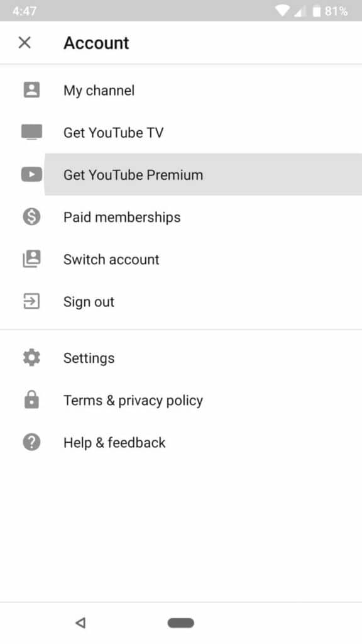Tap the YouTube TV monitor icon
This screenshot has height=644, width=362.
(x=31, y=132)
